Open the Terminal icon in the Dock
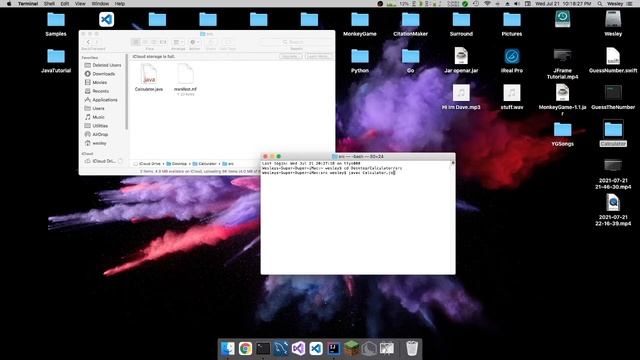The width and height of the screenshot is (640, 360). coord(263,349)
